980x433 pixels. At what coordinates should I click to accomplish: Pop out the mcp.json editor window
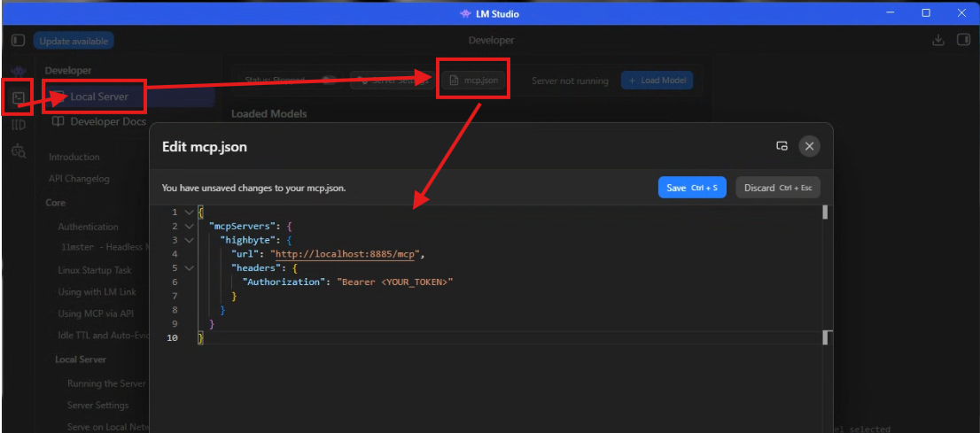pos(782,146)
